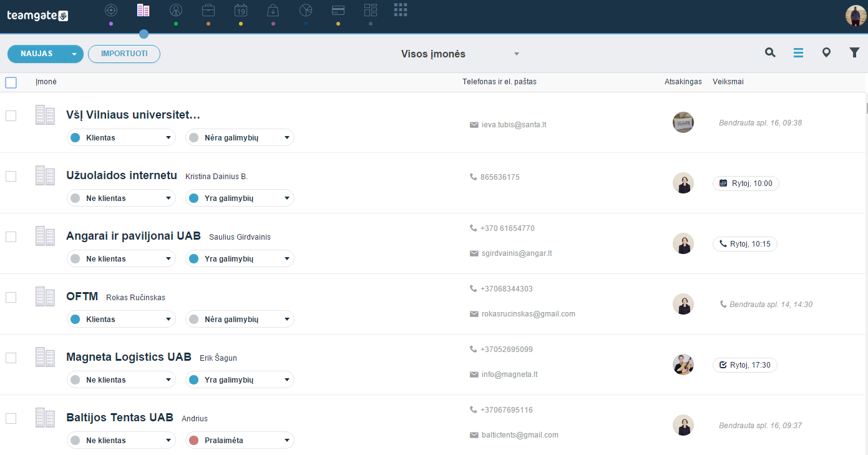Open the Rytoj, 10:00 calendar activity
Image resolution: width=868 pixels, height=455 pixels.
click(746, 183)
